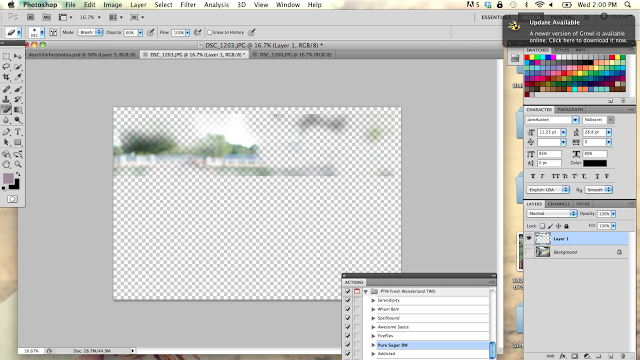The height and width of the screenshot is (360, 640).
Task: Open the Filter menu
Action: [x=188, y=5]
